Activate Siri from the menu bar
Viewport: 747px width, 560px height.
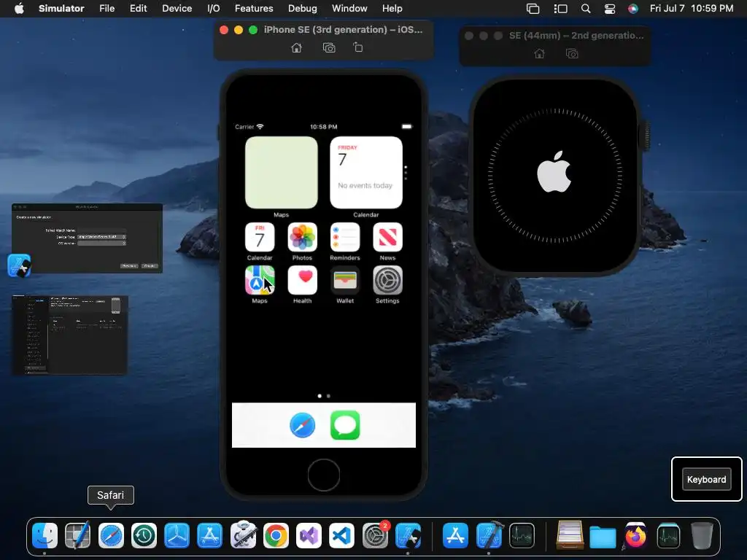[x=633, y=9]
